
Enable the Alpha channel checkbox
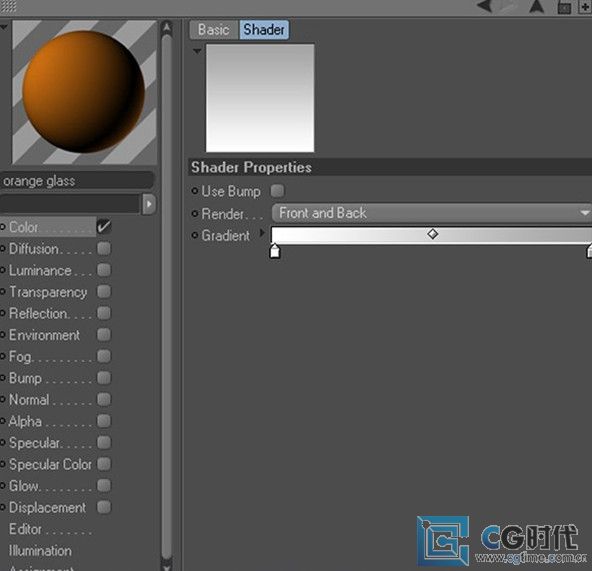click(104, 421)
